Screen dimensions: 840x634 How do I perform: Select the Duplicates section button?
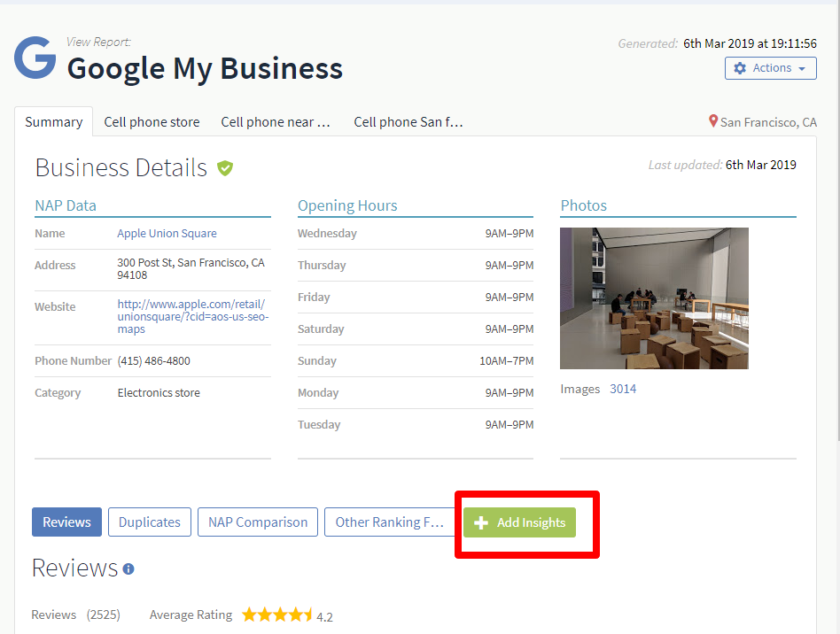pos(150,522)
